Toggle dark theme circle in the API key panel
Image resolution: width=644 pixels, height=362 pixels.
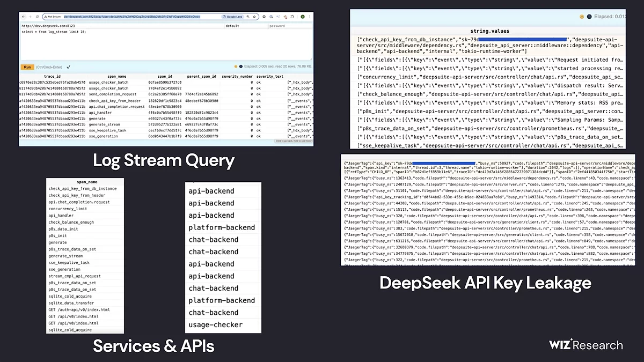(589, 17)
